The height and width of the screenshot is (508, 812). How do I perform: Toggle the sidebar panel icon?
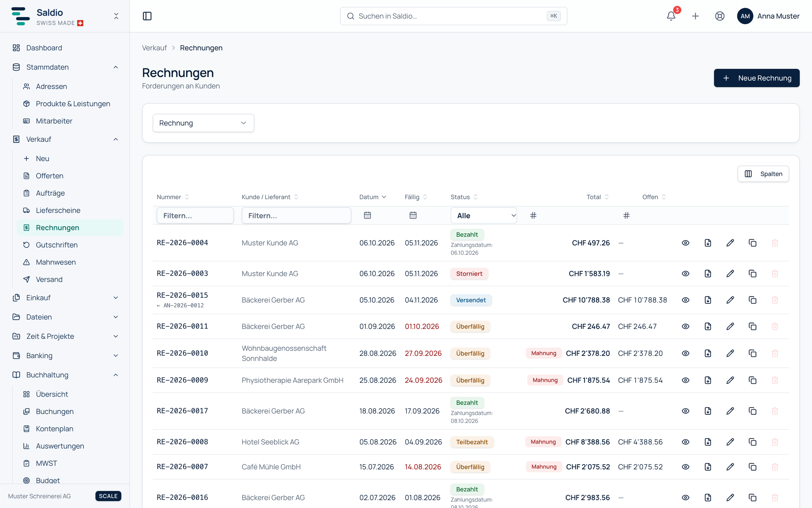[147, 16]
